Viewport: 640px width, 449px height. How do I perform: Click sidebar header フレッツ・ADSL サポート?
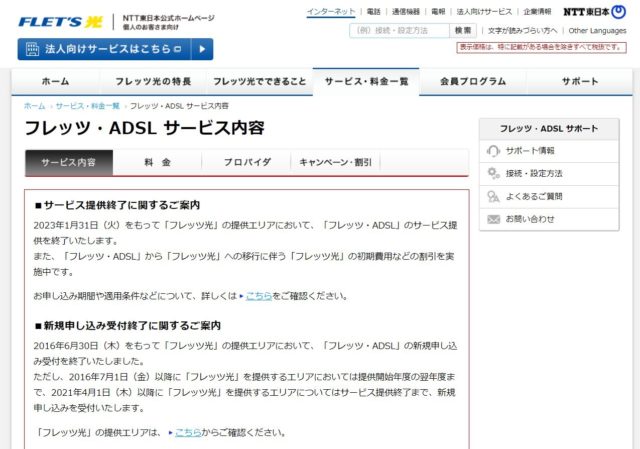[549, 129]
